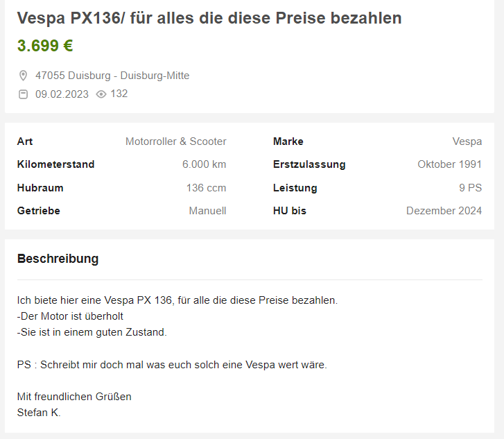The width and height of the screenshot is (504, 439).
Task: Click the seller name Stefan K.
Action: 39,413
